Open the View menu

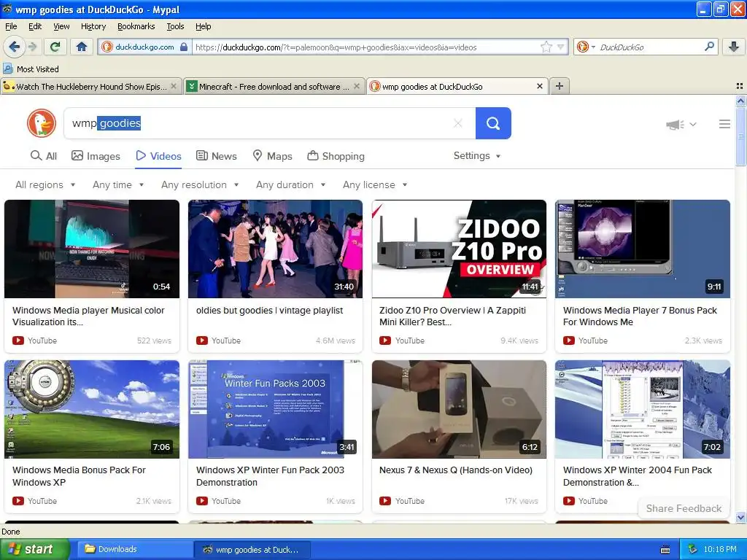point(61,26)
